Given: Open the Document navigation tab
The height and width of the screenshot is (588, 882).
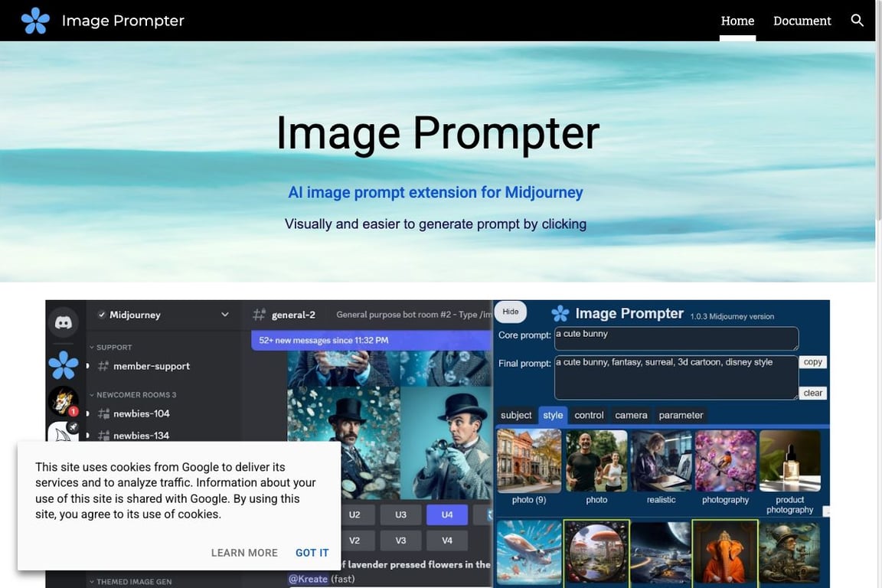Looking at the screenshot, I should (802, 21).
